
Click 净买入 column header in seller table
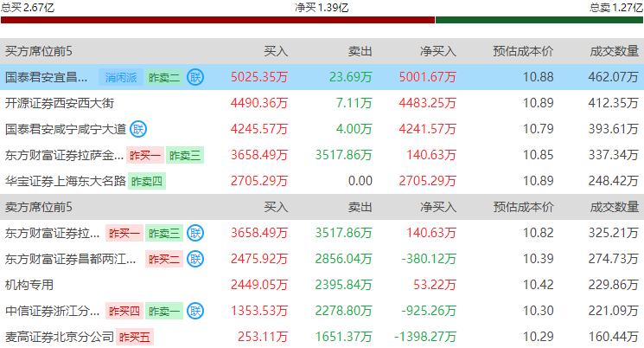(437, 207)
